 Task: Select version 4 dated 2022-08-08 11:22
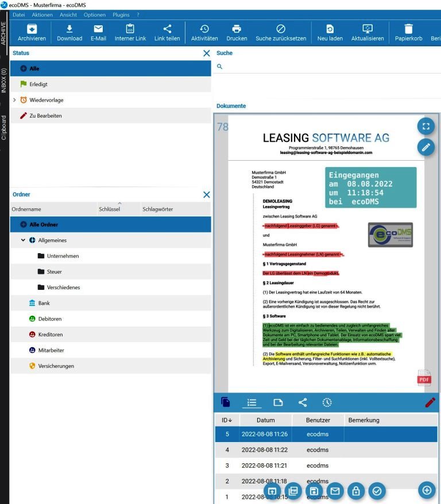pos(326,450)
